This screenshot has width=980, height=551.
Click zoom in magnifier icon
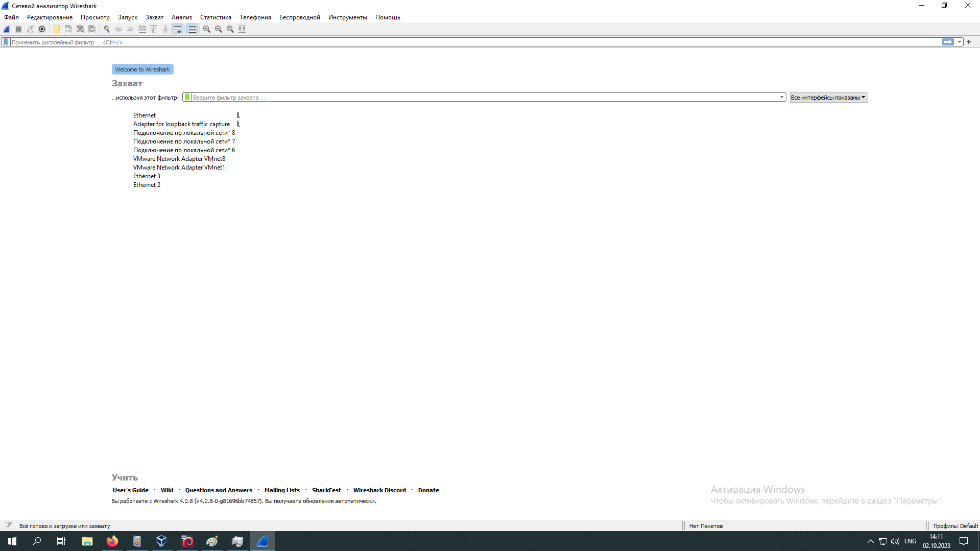click(x=207, y=29)
